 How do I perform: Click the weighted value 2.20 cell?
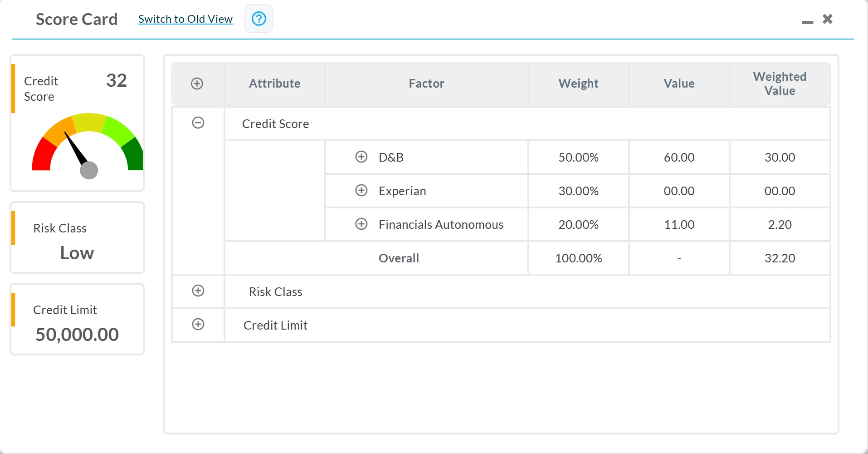point(780,225)
